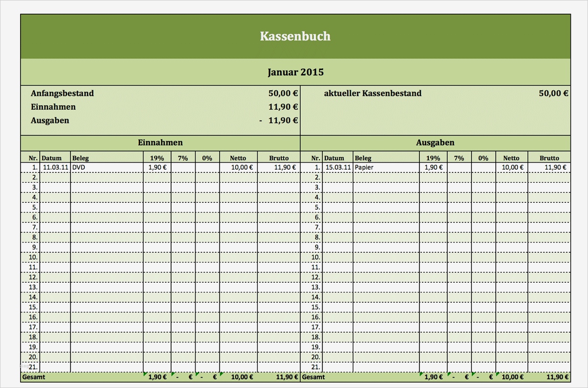Click the Einnahmen section header

160,143
